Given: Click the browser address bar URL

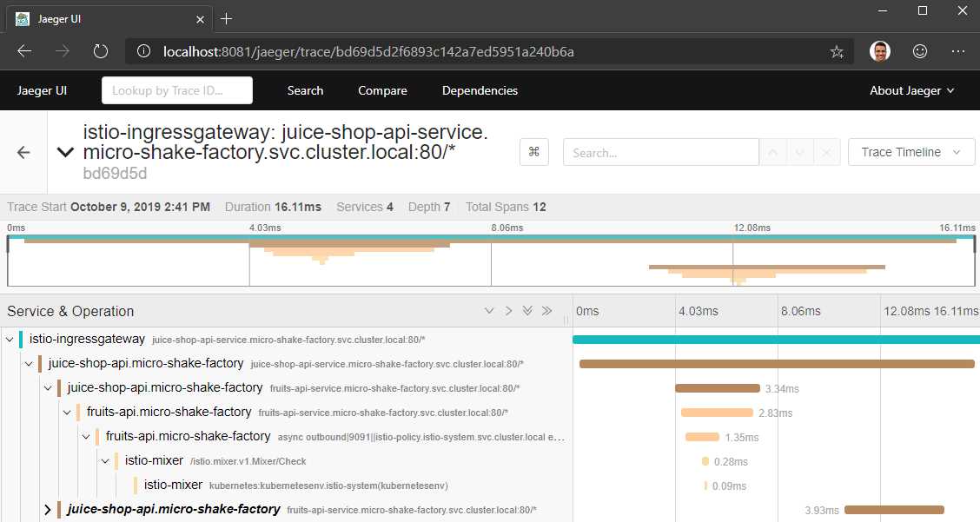Looking at the screenshot, I should click(x=368, y=52).
